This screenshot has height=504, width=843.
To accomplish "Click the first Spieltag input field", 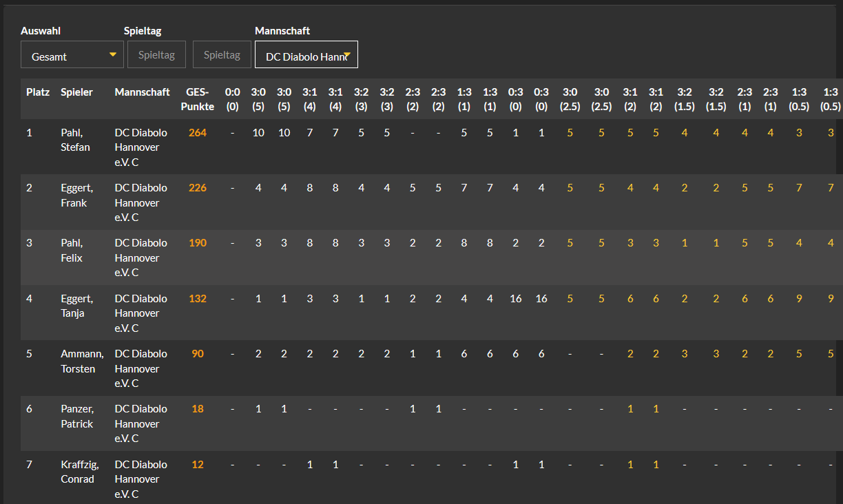I will [156, 54].
